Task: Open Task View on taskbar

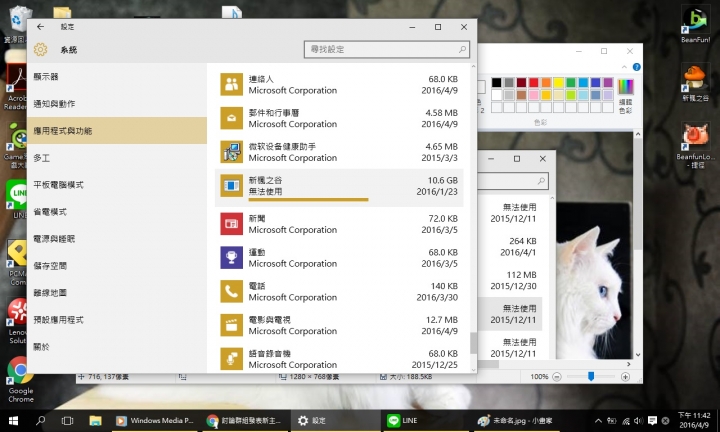Action: point(68,421)
